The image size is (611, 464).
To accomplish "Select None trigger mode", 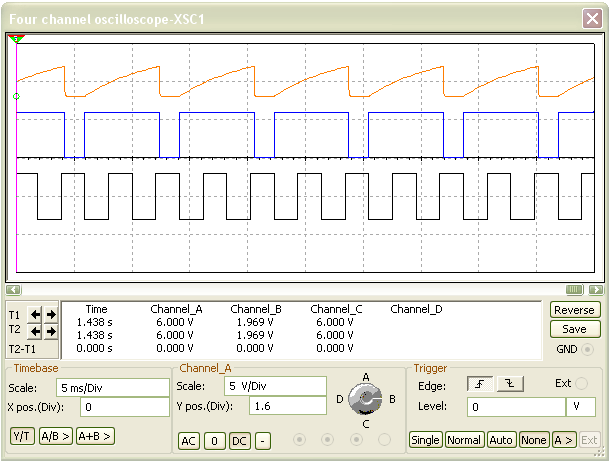I will point(534,440).
